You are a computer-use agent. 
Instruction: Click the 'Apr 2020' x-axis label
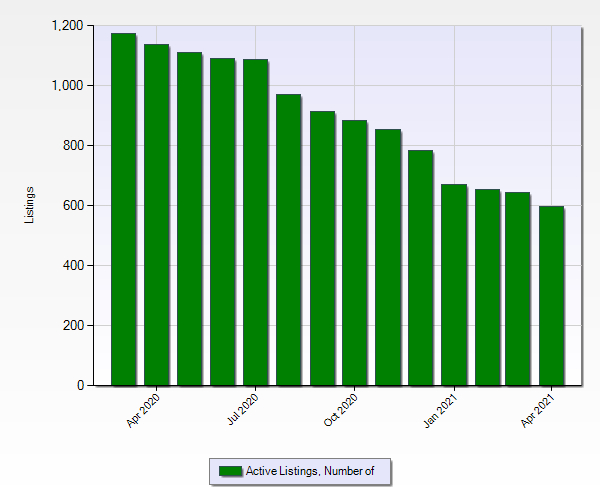tap(143, 410)
